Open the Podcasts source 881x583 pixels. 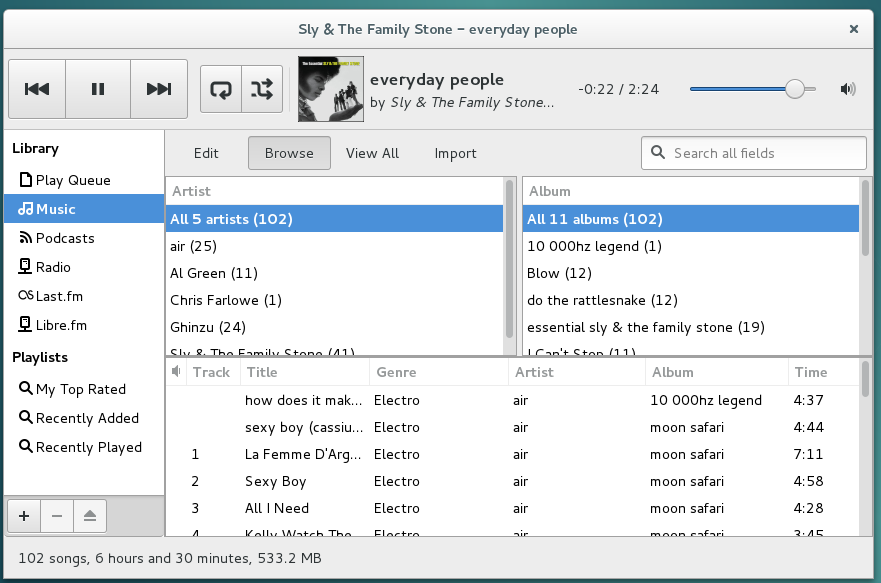coord(84,238)
